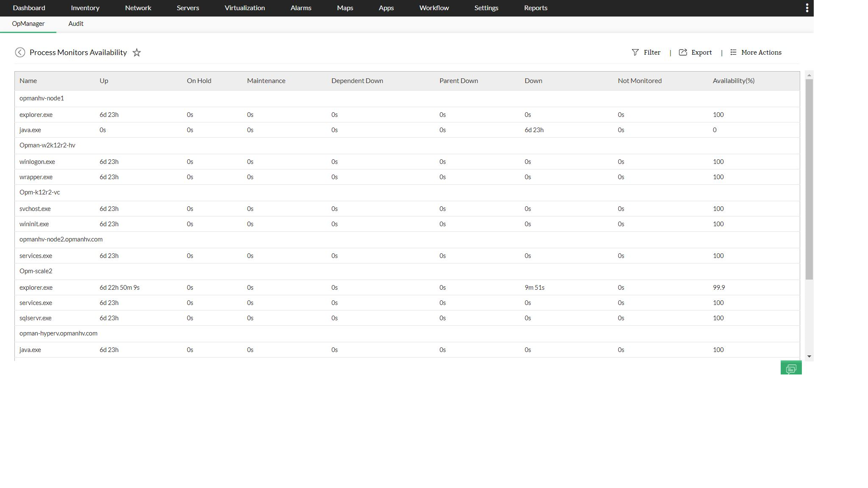Click the Filter funnel icon
The width and height of the screenshot is (868, 488).
pyautogui.click(x=635, y=52)
